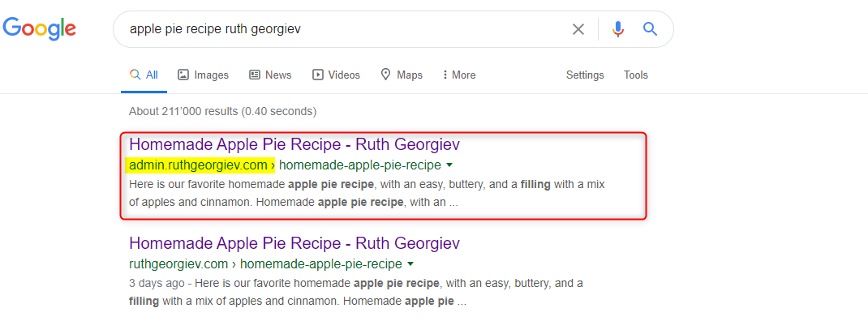Click the Google logo
Viewport: 868px width, 334px height.
point(40,29)
